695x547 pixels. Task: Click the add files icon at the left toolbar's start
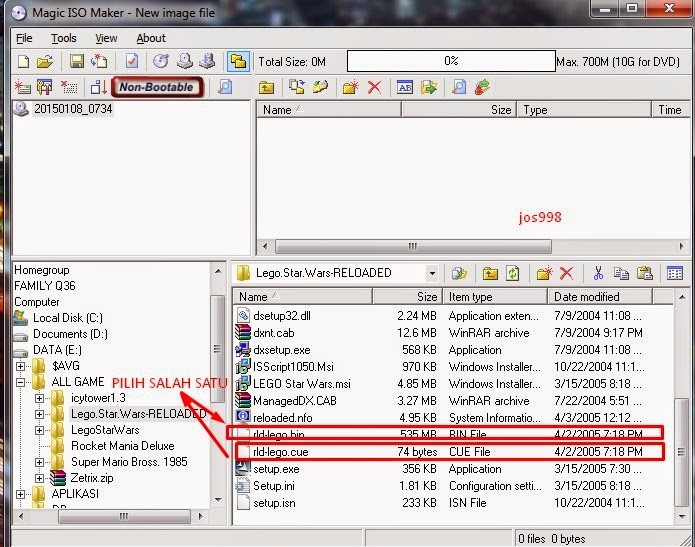[x=23, y=87]
